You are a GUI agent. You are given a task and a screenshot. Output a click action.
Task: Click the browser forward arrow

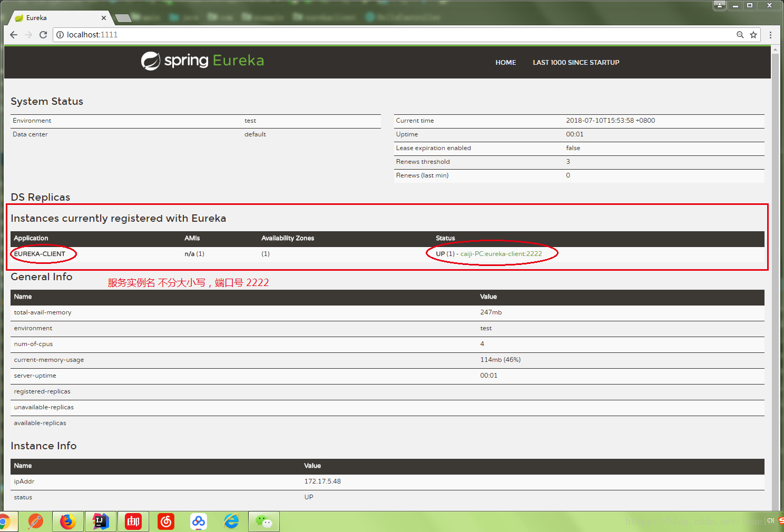[x=28, y=35]
